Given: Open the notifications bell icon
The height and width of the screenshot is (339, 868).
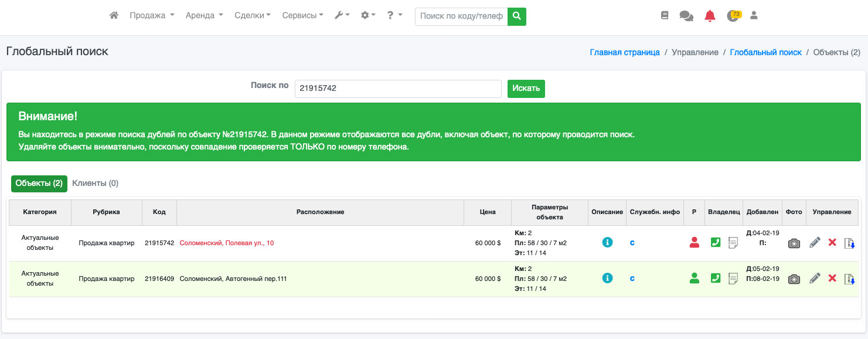Looking at the screenshot, I should 710,16.
